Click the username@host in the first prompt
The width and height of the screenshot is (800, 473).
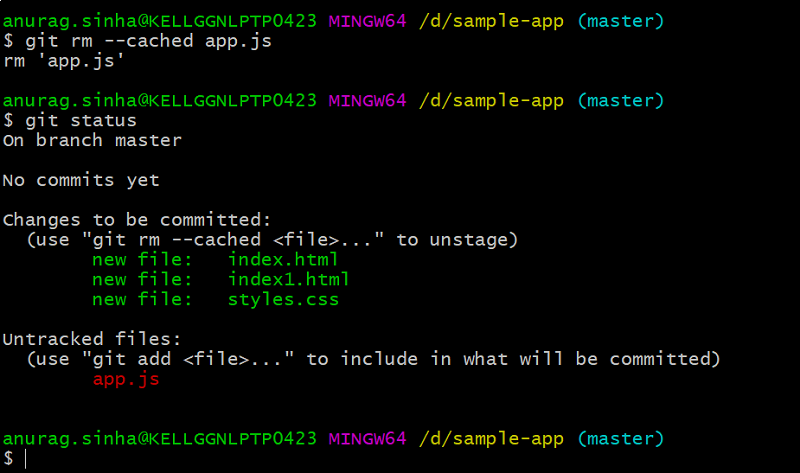[160, 21]
